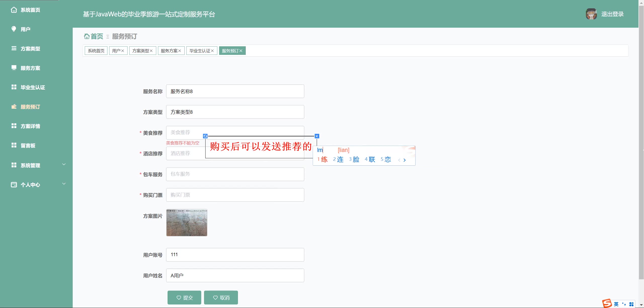Click the Sogou S logo in the IME bar
Viewport: 644px width, 308px height.
[607, 303]
